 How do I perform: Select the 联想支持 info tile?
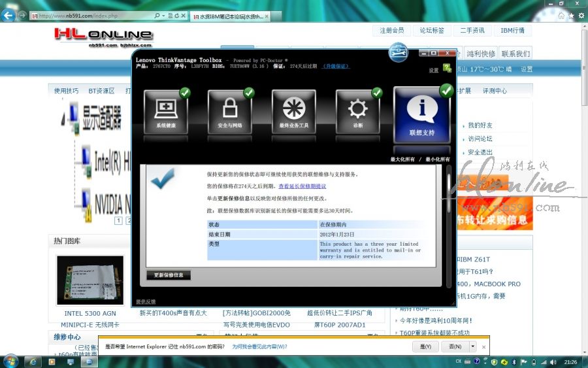click(421, 114)
